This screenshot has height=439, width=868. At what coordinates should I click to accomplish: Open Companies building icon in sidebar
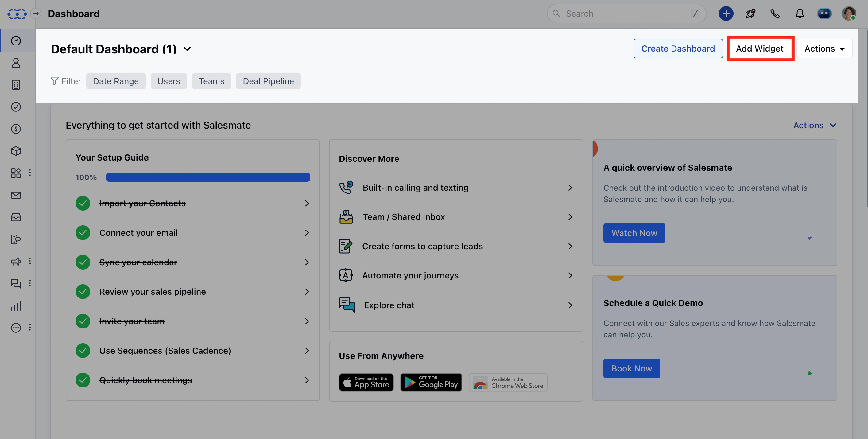pyautogui.click(x=16, y=84)
